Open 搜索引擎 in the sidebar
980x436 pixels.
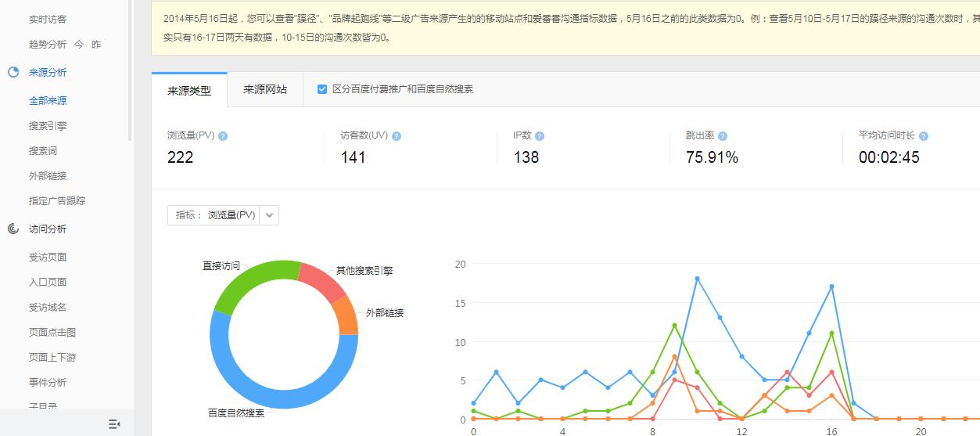(x=48, y=126)
